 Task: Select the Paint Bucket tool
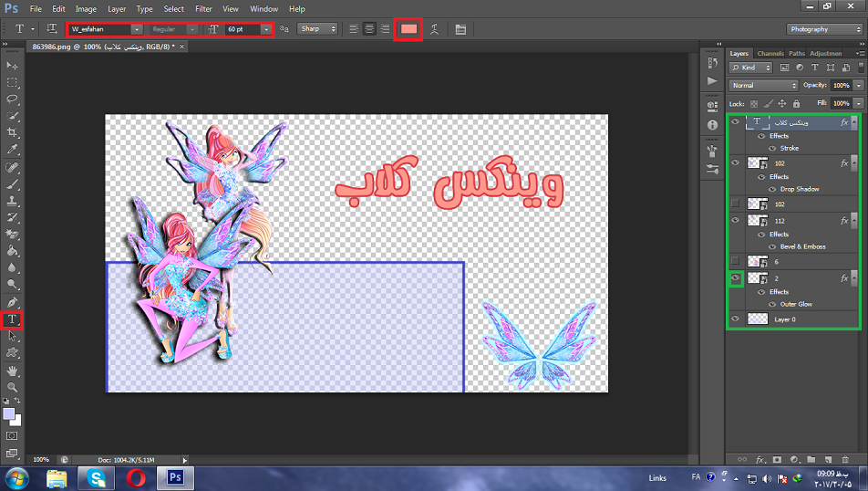tap(12, 251)
